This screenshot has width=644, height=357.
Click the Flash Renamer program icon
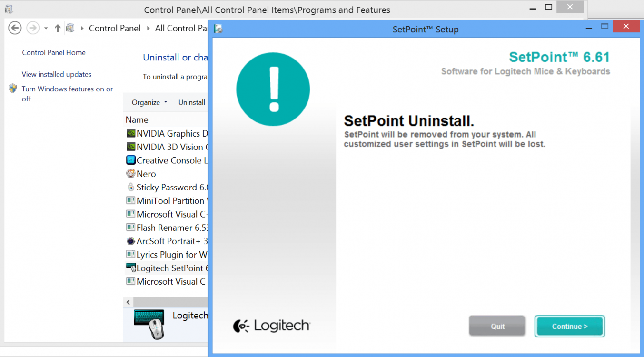pos(130,228)
